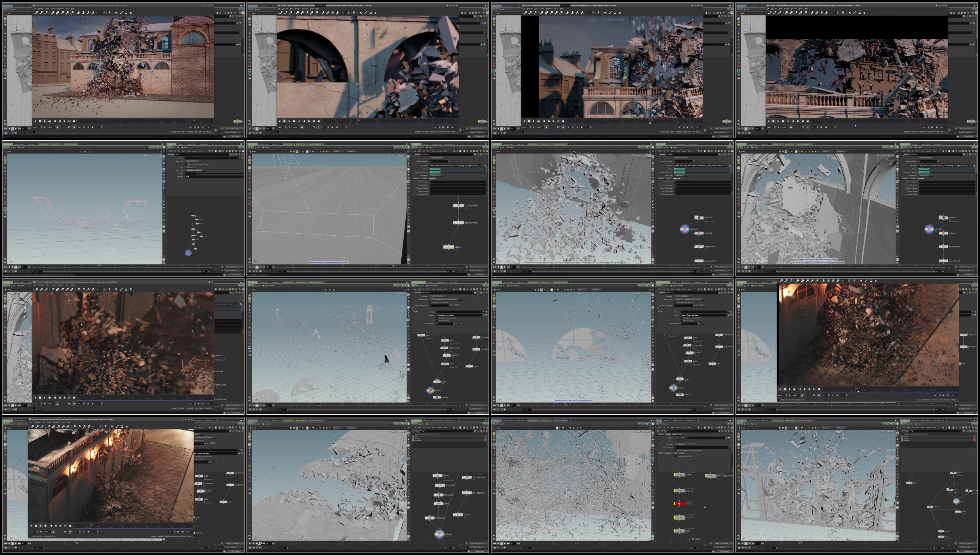Click stop button in wireframe-floor screenshot playbar
Viewport: 980px width, 555px height.
coord(257,267)
